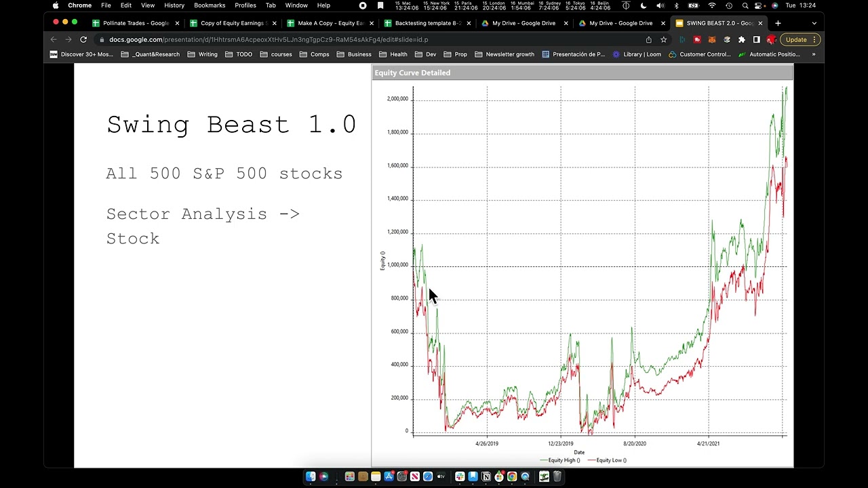Image resolution: width=868 pixels, height=488 pixels.
Task: Open the Chrome profile avatar
Action: tap(771, 39)
